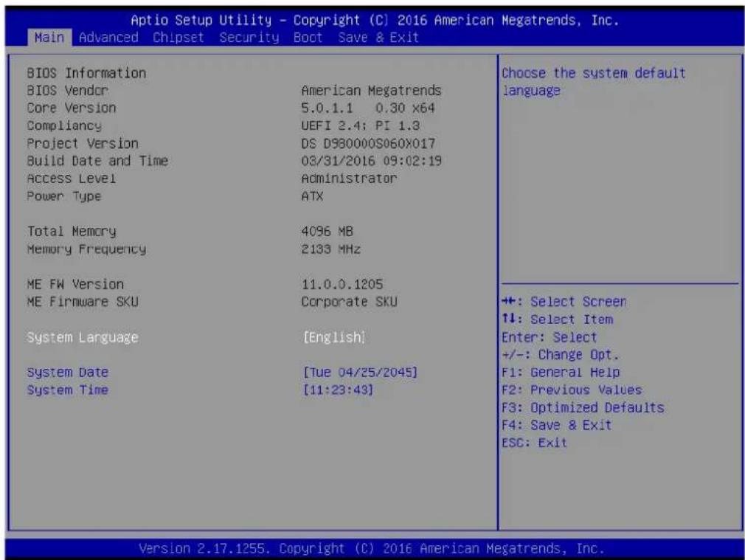This screenshot has height=560, width=745.
Task: Switch to the Main tab
Action: coord(49,38)
